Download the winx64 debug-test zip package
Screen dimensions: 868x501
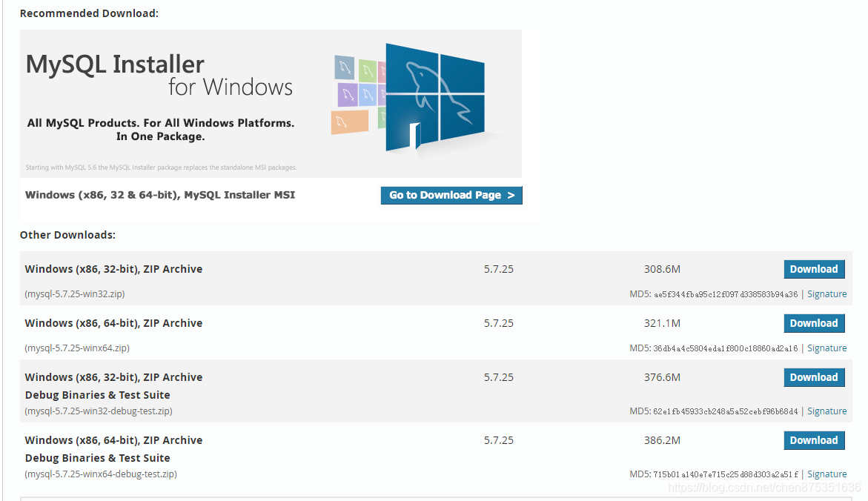(x=814, y=441)
